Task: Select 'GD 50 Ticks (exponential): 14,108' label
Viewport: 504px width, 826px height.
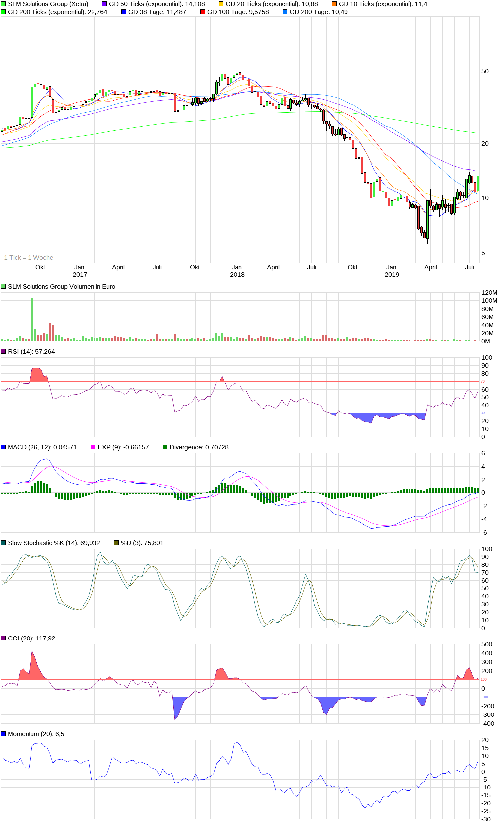Action: [157, 4]
